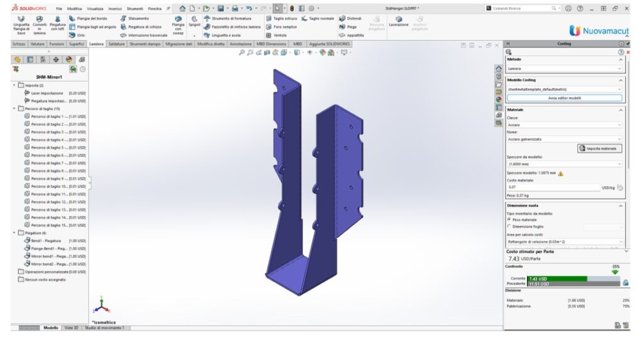
Task: Open the Metodo Lamiera dropdown
Action: pos(564,69)
